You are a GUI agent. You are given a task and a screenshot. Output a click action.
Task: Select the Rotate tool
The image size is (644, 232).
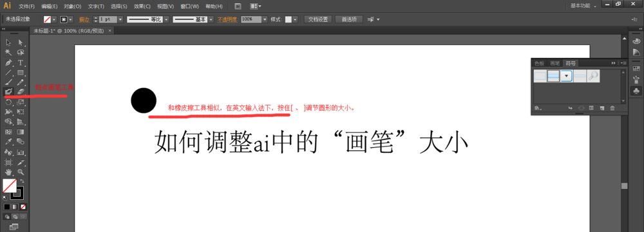pos(8,102)
